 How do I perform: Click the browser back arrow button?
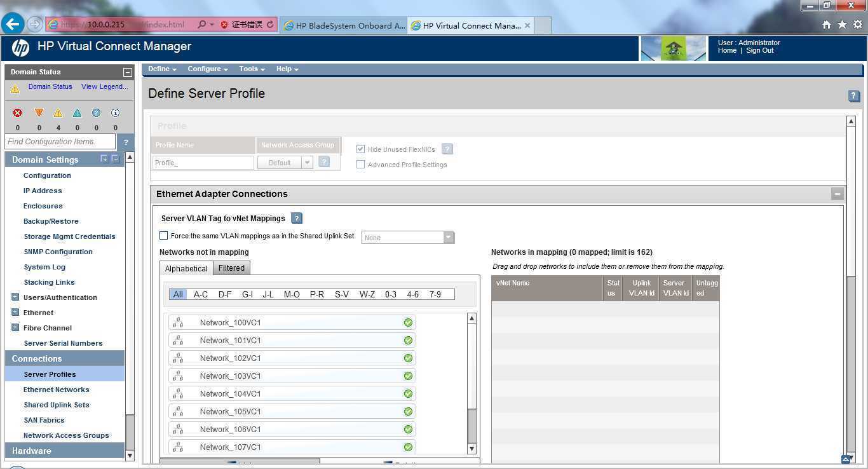(13, 24)
